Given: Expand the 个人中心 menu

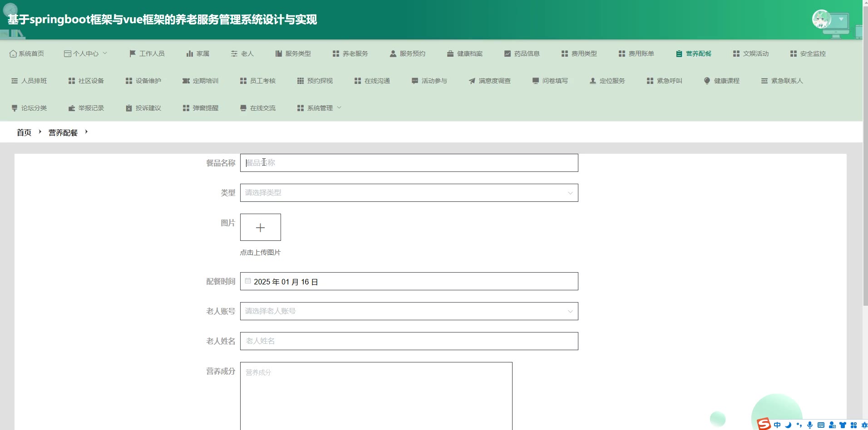Looking at the screenshot, I should 86,54.
